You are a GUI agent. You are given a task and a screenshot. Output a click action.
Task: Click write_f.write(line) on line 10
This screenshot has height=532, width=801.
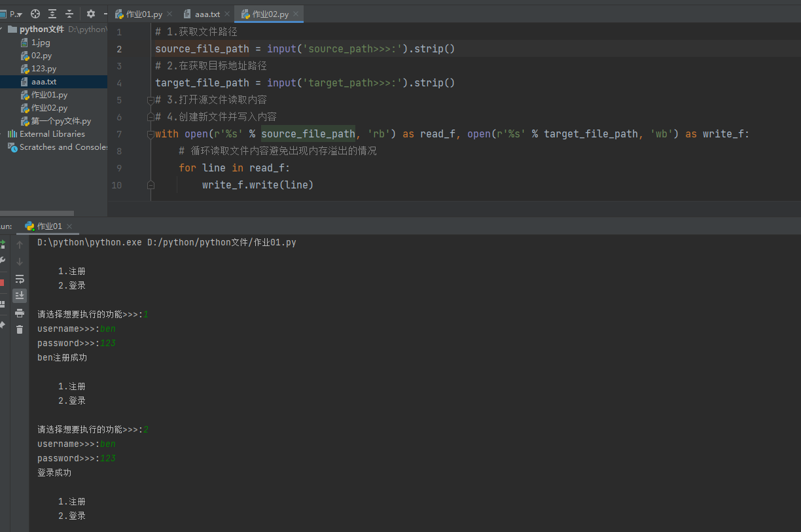pyautogui.click(x=258, y=185)
